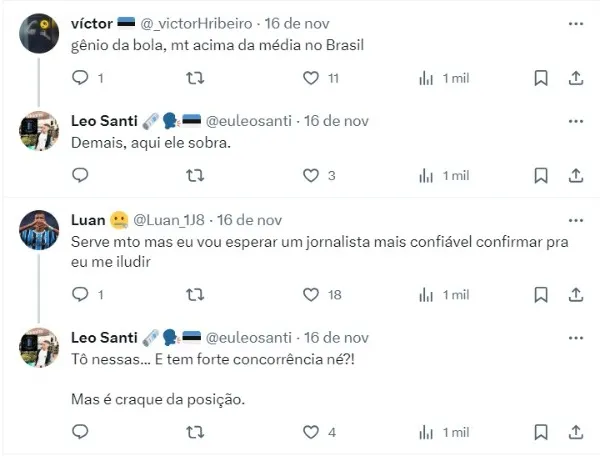The height and width of the screenshot is (456, 600).
Task: Bookmark víctor's tweet
Action: pos(540,77)
